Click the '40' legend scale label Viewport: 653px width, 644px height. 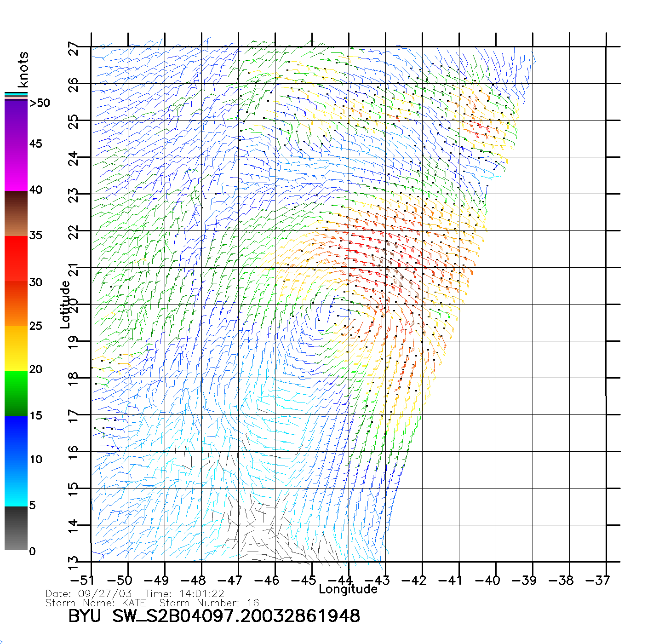36,190
